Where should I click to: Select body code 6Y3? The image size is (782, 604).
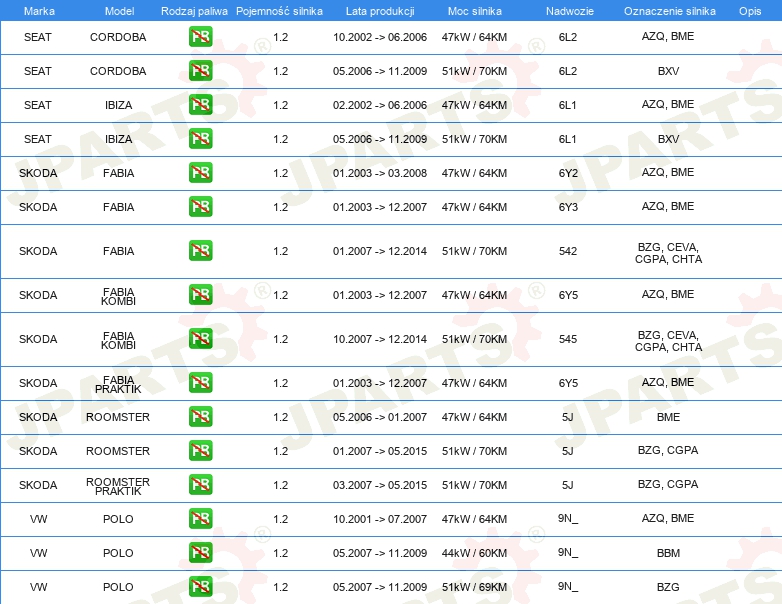(x=568, y=206)
